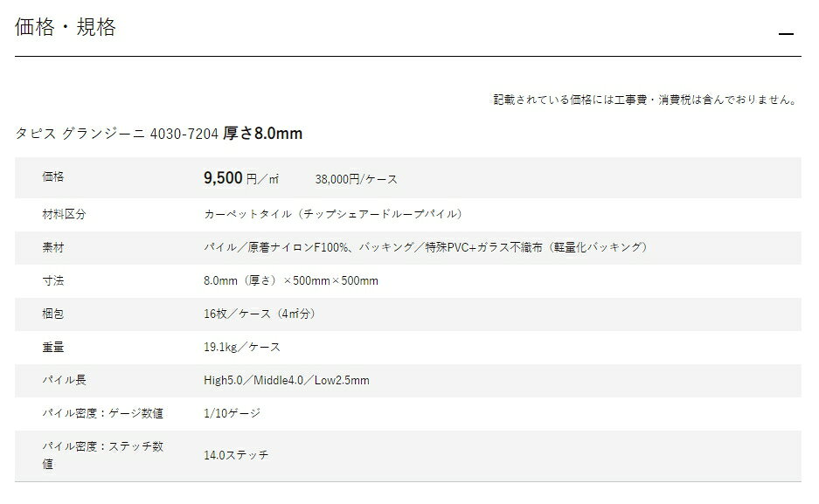Click the 38,000円/ケース case price

click(x=357, y=179)
